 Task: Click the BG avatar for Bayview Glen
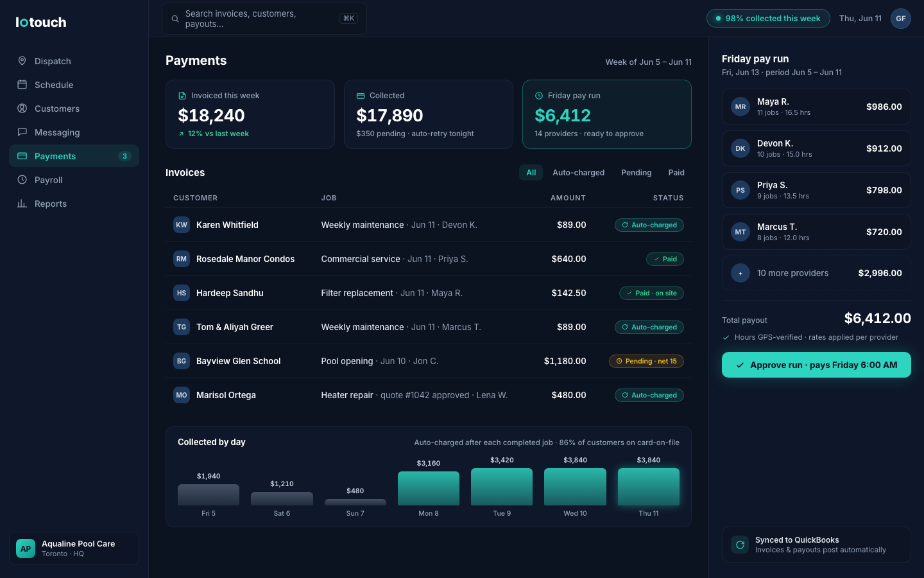(182, 361)
